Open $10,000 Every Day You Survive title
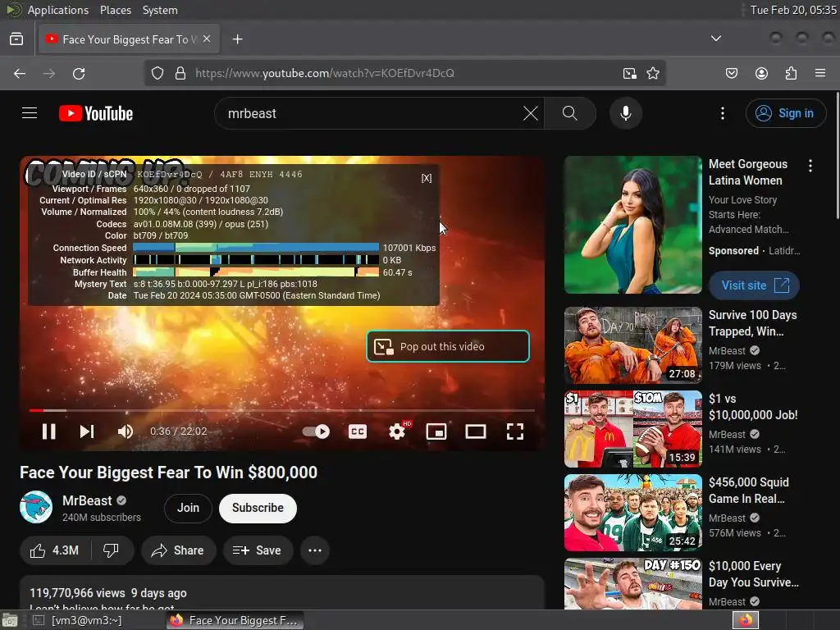Image resolution: width=840 pixels, height=630 pixels. pos(754,573)
